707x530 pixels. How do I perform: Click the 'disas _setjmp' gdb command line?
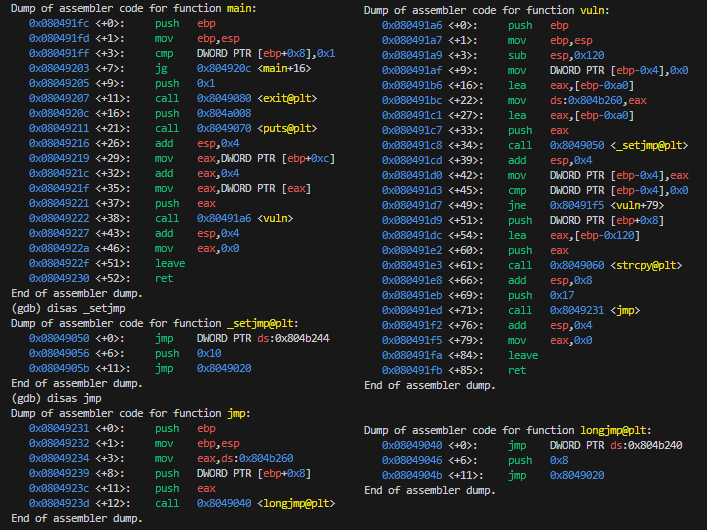pyautogui.click(x=72, y=308)
